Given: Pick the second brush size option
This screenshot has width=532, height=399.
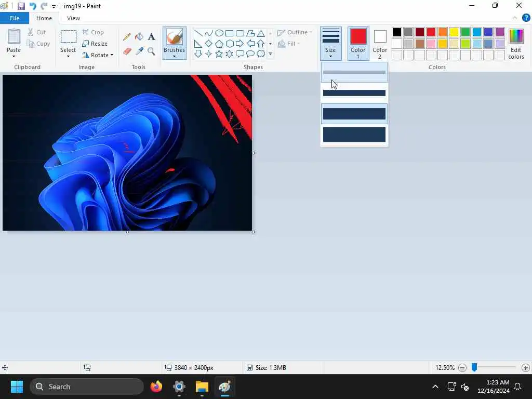Looking at the screenshot, I should click(354, 93).
